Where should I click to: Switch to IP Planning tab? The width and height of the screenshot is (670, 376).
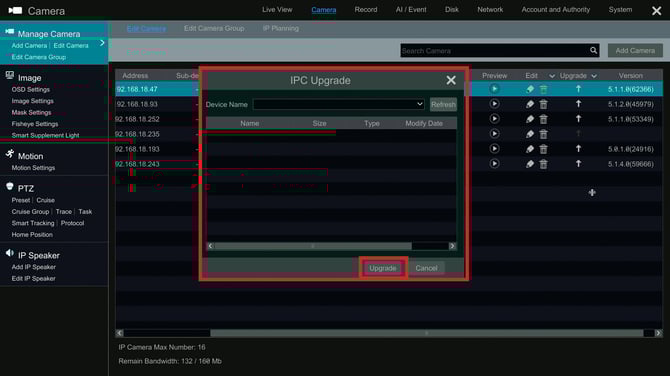click(281, 28)
